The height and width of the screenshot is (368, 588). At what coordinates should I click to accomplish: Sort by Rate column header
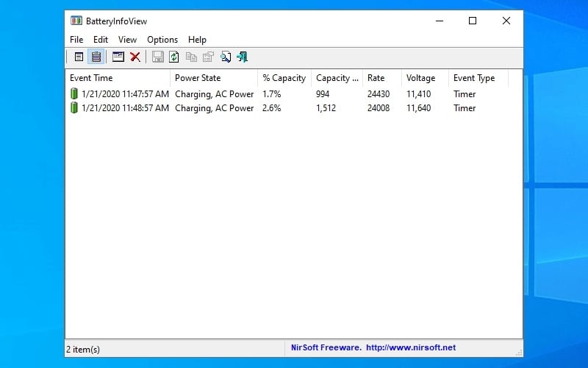pyautogui.click(x=382, y=78)
